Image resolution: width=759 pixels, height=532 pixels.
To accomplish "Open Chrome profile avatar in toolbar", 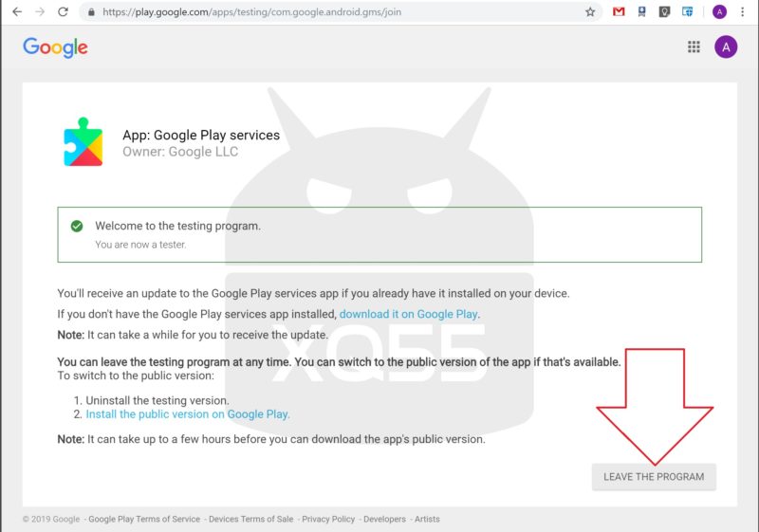I will (x=719, y=12).
